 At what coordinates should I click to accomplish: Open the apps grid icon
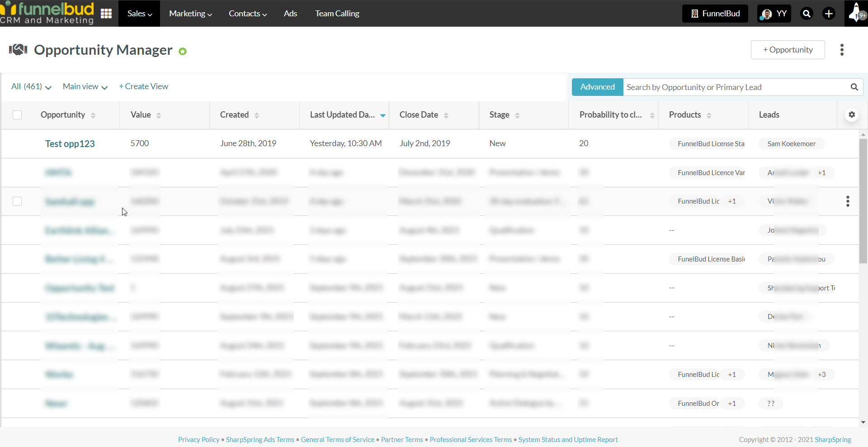(x=106, y=14)
